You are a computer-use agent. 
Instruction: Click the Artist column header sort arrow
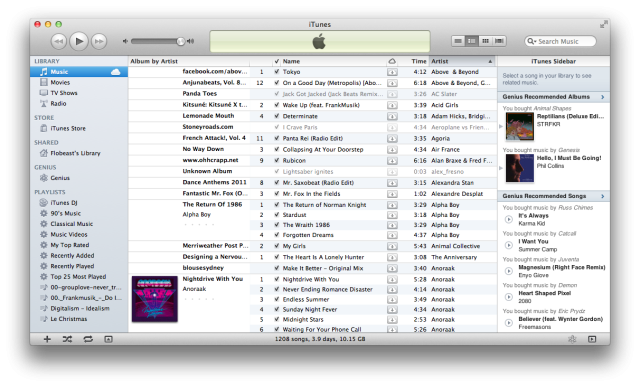pos(490,61)
